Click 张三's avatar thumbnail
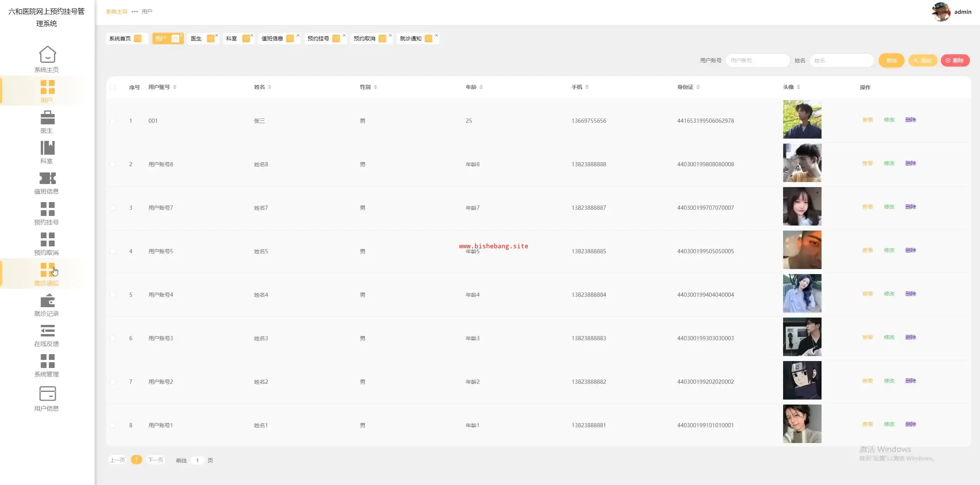Viewport: 980px width, 485px height. tap(802, 119)
